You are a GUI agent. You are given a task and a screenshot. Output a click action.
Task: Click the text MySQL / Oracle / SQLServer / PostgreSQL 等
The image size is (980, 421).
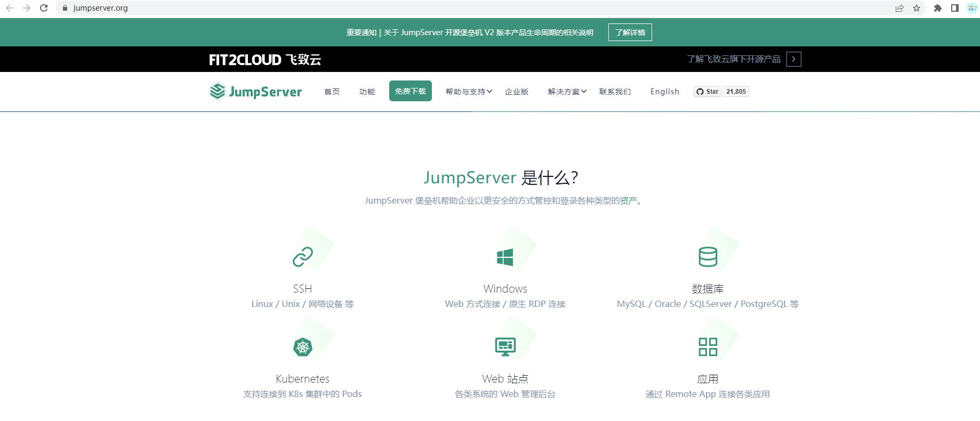point(708,304)
